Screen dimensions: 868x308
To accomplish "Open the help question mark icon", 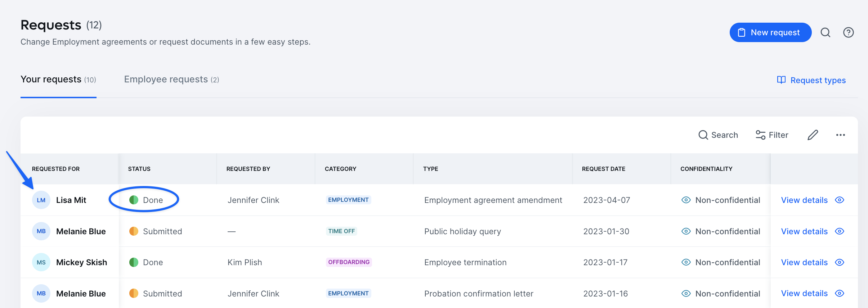I will click(849, 32).
